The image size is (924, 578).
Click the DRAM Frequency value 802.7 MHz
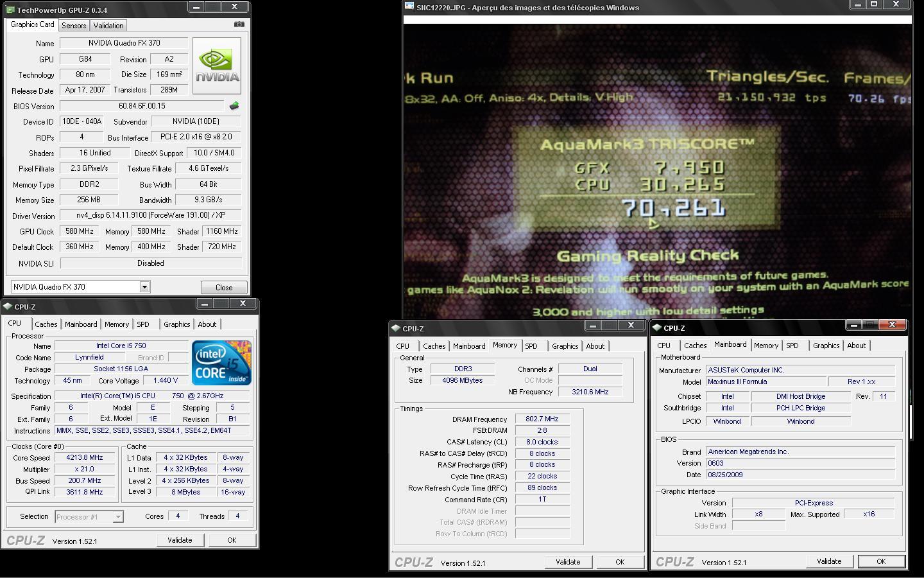[x=542, y=419]
